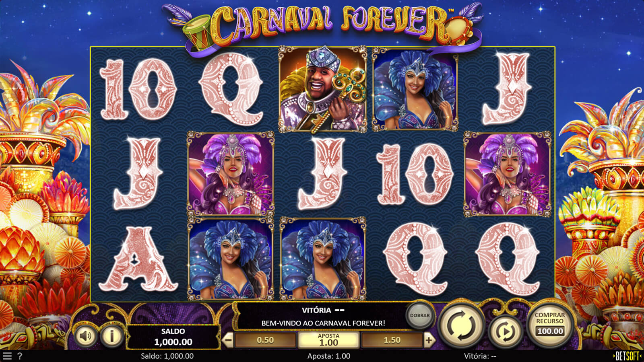Click the king with key symbol

coord(323,89)
